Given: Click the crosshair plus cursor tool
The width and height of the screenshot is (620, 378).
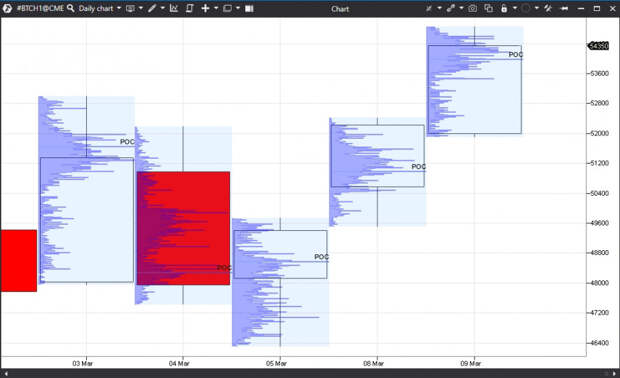Looking at the screenshot, I should (x=205, y=8).
